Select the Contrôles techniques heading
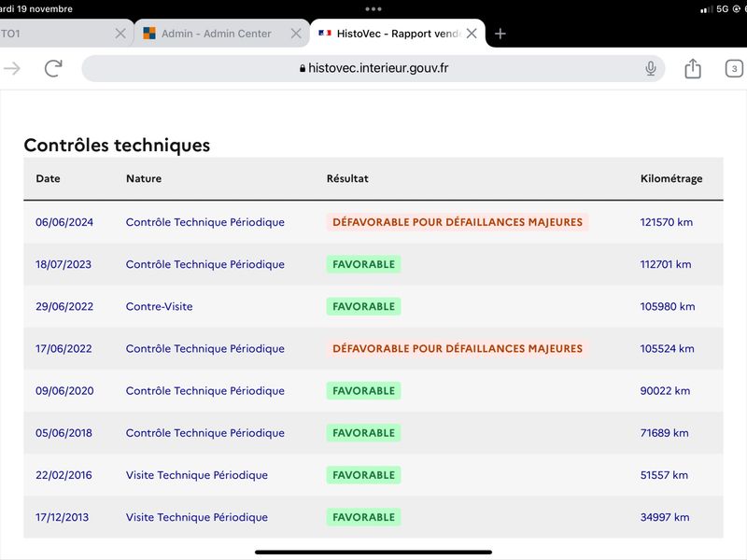The height and width of the screenshot is (560, 747). click(117, 146)
